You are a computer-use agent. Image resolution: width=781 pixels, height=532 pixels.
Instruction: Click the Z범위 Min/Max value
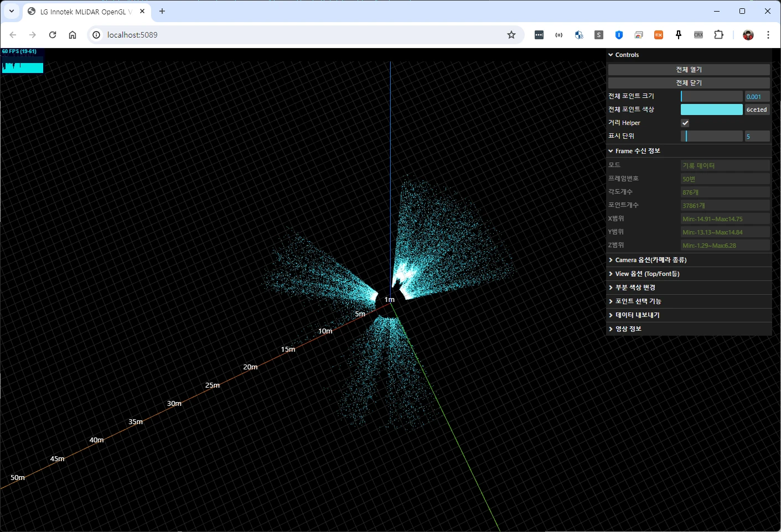click(725, 245)
